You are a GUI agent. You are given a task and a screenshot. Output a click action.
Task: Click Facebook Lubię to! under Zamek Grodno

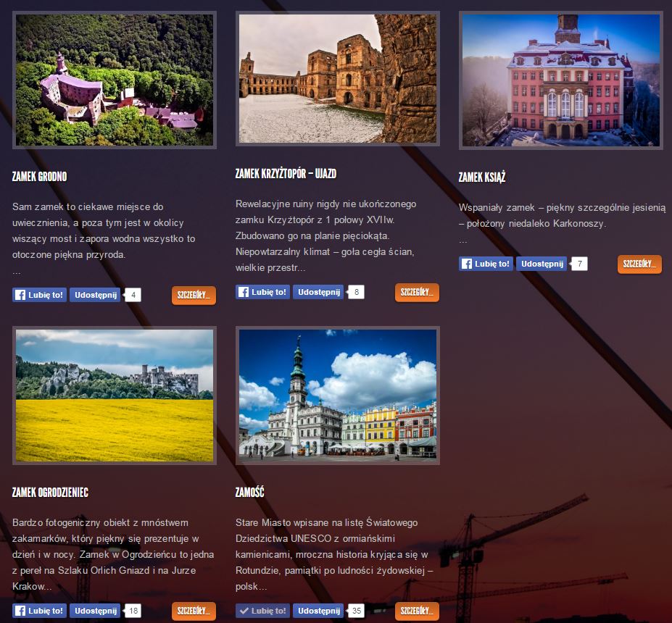click(39, 295)
